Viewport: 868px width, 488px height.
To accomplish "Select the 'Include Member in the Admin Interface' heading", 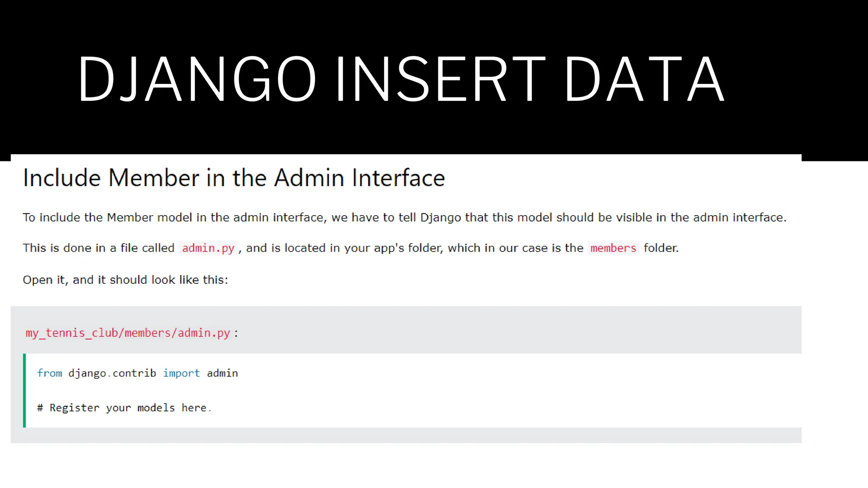I will tap(234, 177).
